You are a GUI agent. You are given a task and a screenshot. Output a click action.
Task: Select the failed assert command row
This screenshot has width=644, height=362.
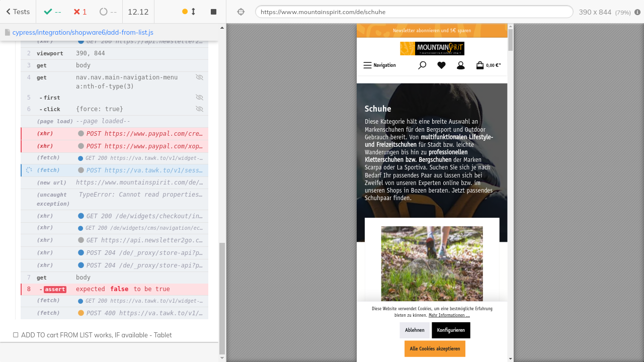[114, 289]
